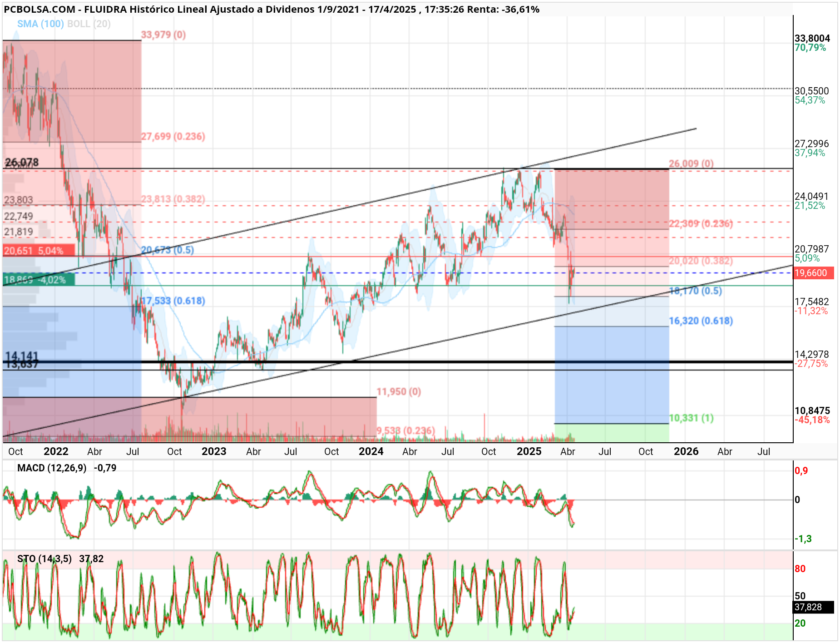
Task: Click the STO (14,3,5) indicator label
Action: pyautogui.click(x=44, y=559)
